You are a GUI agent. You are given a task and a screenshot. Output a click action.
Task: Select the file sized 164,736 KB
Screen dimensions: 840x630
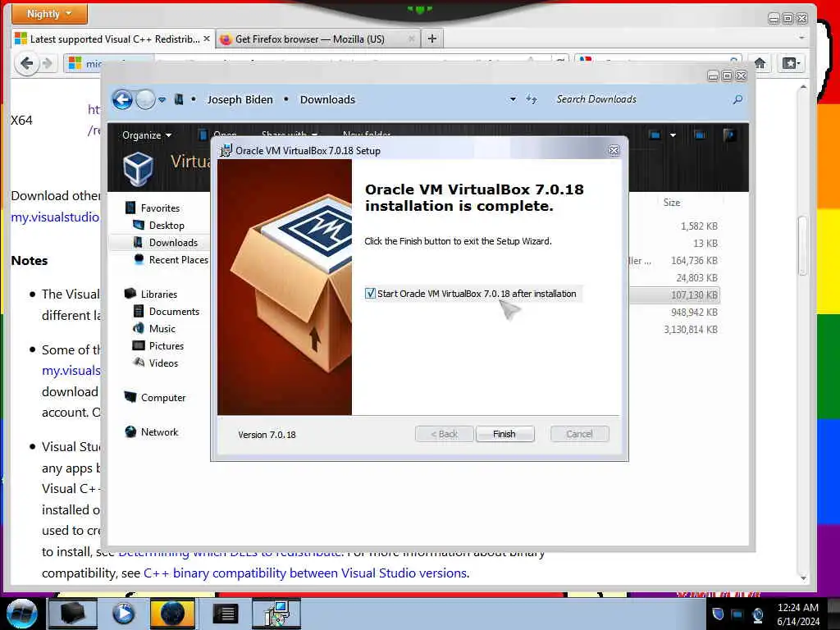point(694,260)
